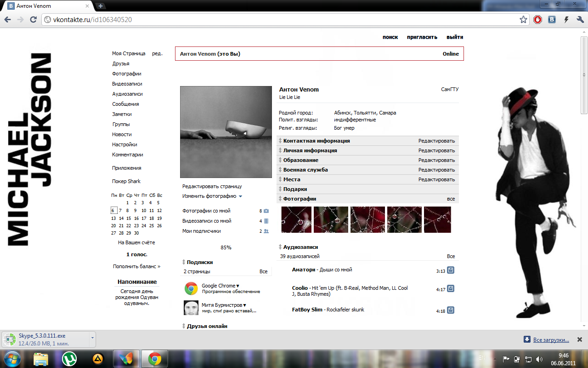This screenshot has width=588, height=368.
Task: Open Фотографии in left menu
Action: coord(127,74)
